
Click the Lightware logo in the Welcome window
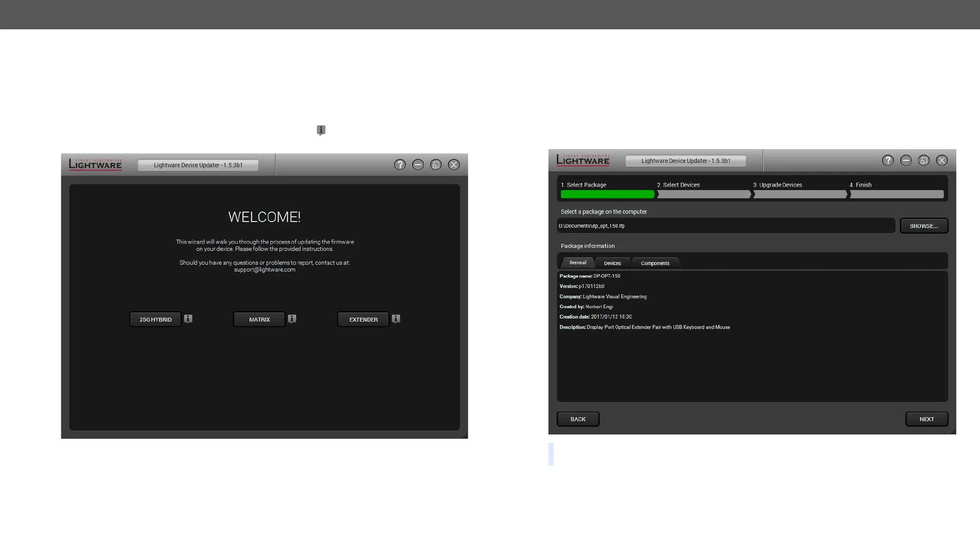(95, 164)
